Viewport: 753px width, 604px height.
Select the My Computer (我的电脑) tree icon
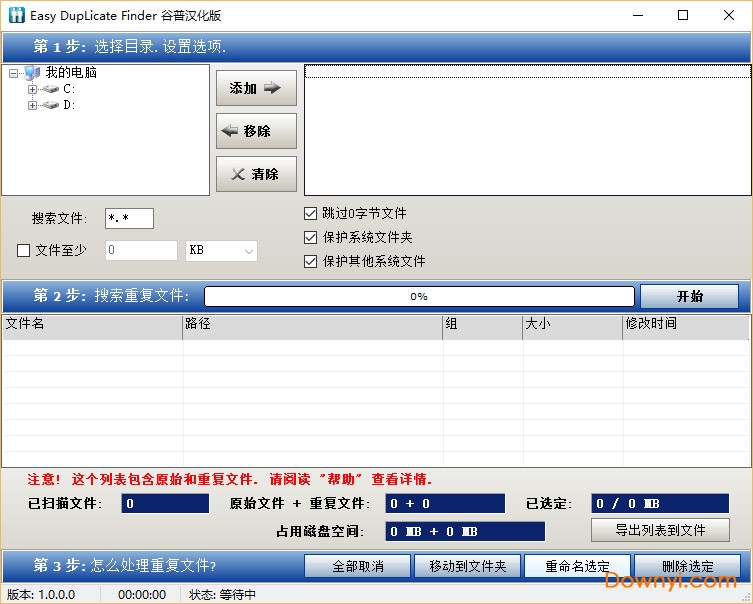point(33,73)
